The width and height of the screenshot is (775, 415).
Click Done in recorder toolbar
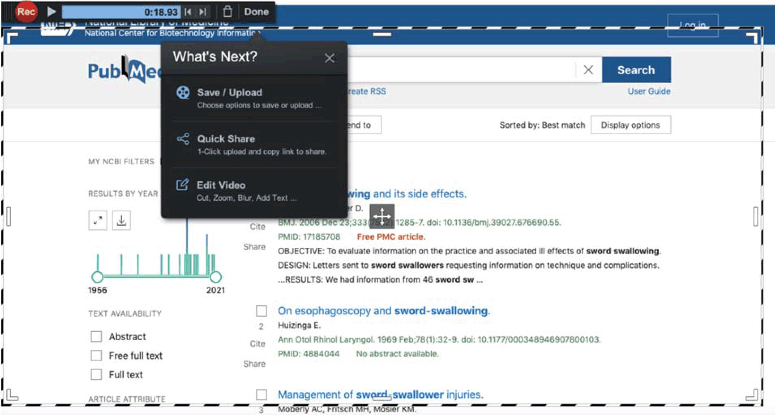coord(256,11)
